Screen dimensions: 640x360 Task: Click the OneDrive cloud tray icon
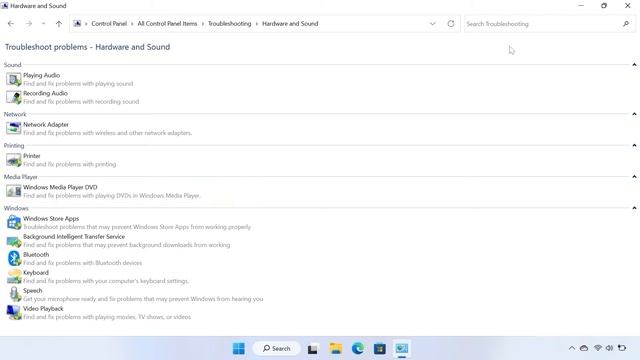[584, 348]
